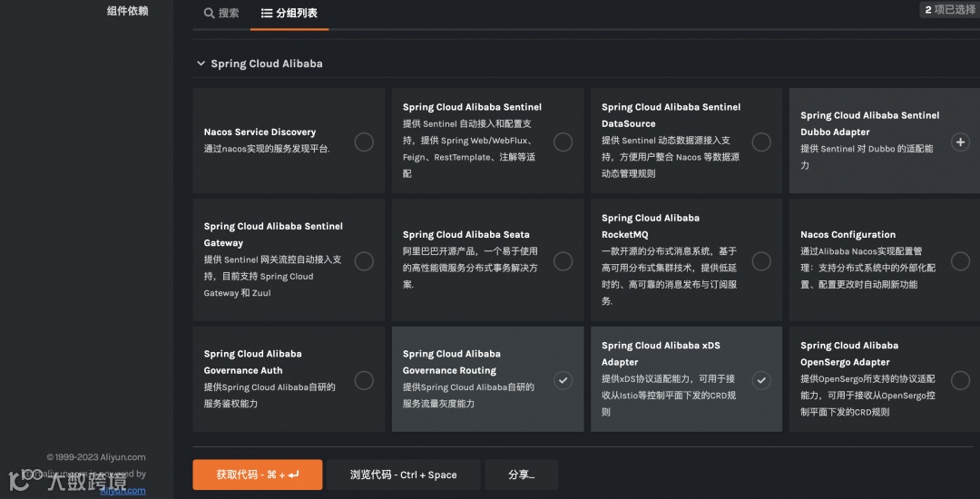Click the list icon beside 分组列表
980x499 pixels.
266,13
